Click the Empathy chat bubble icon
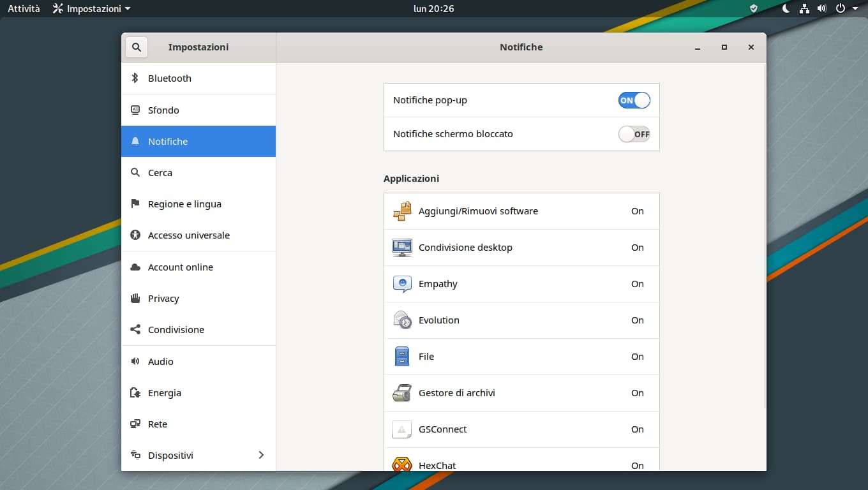The height and width of the screenshot is (490, 868). (x=402, y=284)
